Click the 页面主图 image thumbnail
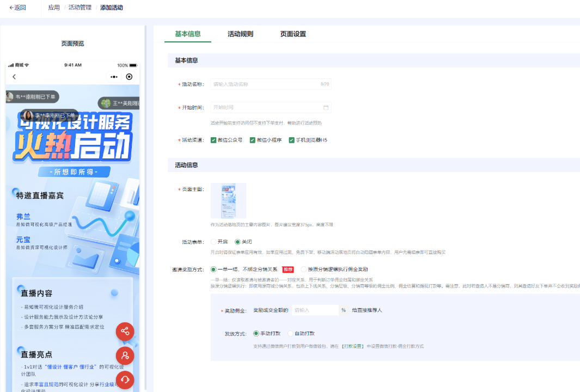 228,200
